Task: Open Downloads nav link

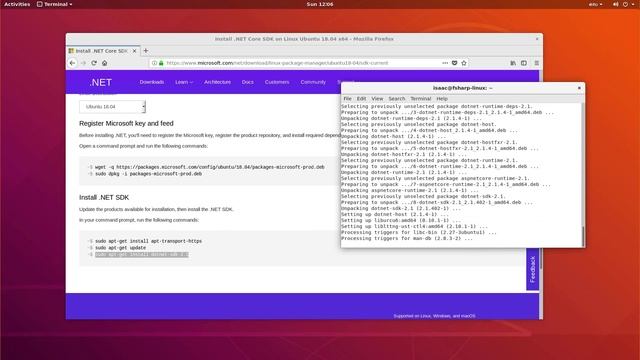Action: coord(152,82)
